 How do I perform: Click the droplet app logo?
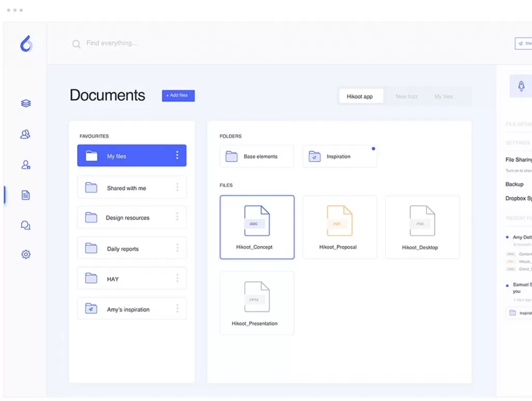[x=26, y=44]
